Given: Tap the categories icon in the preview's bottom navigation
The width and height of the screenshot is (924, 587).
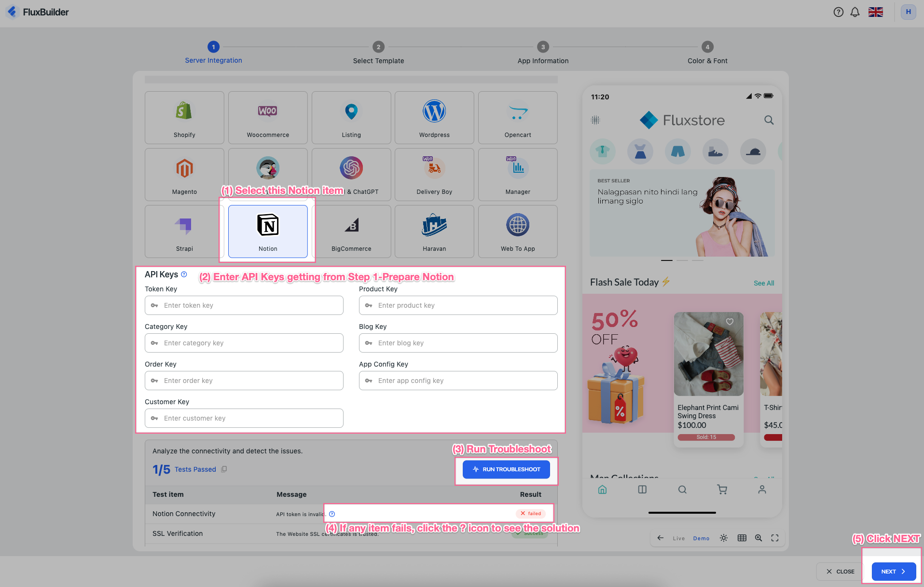Looking at the screenshot, I should click(x=642, y=490).
